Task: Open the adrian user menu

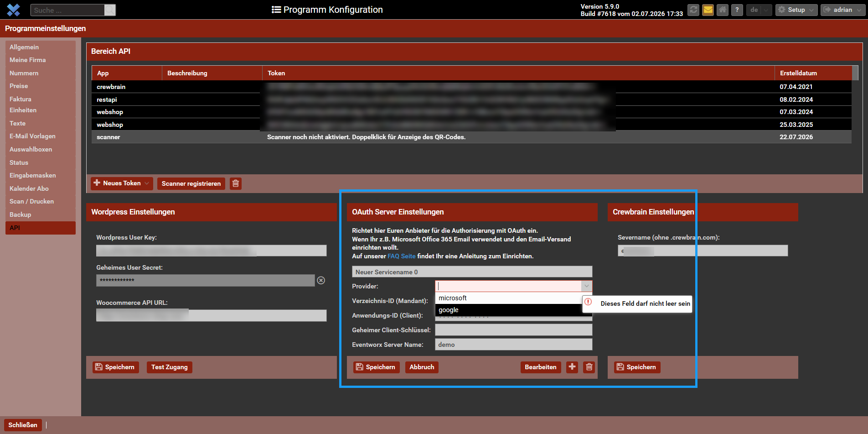Action: (x=842, y=10)
